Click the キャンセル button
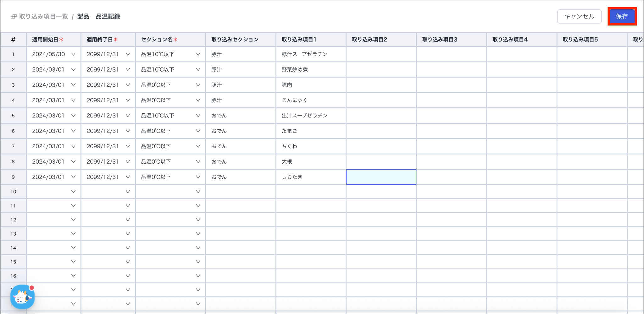644x314 pixels. click(579, 16)
